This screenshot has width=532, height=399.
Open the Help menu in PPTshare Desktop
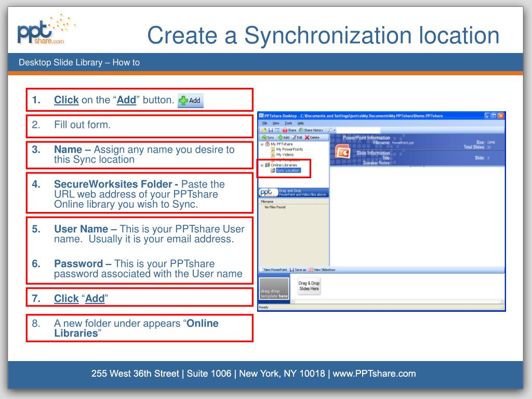[x=301, y=123]
